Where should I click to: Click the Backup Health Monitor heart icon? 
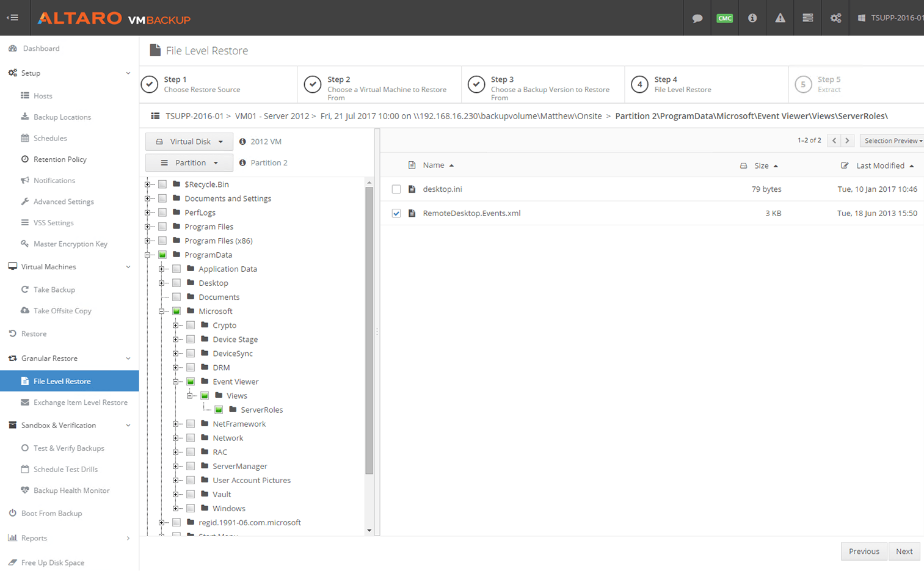coord(25,490)
